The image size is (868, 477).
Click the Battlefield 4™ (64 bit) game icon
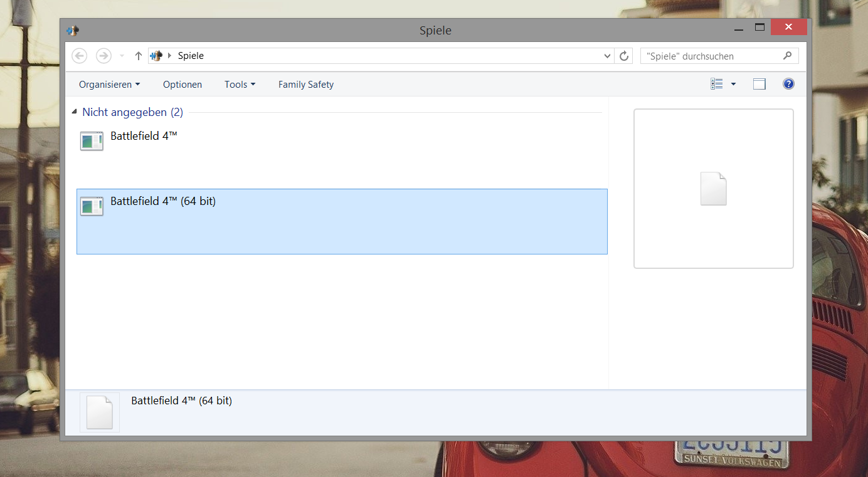point(92,206)
